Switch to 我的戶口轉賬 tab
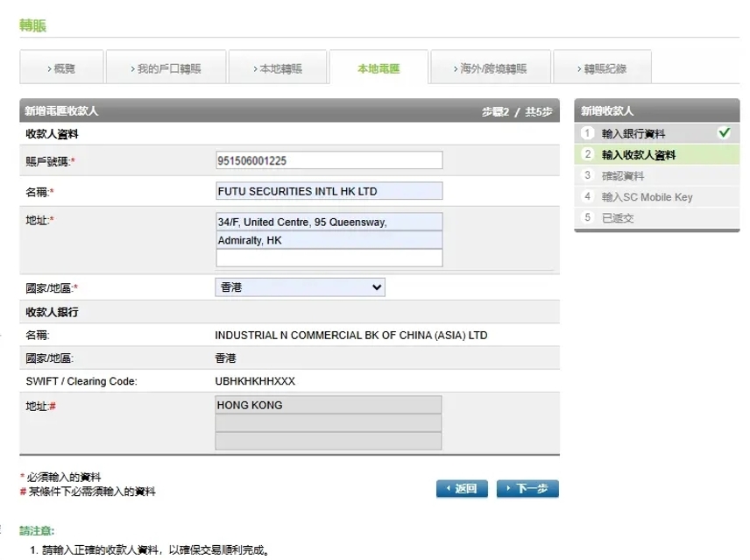 pyautogui.click(x=166, y=67)
